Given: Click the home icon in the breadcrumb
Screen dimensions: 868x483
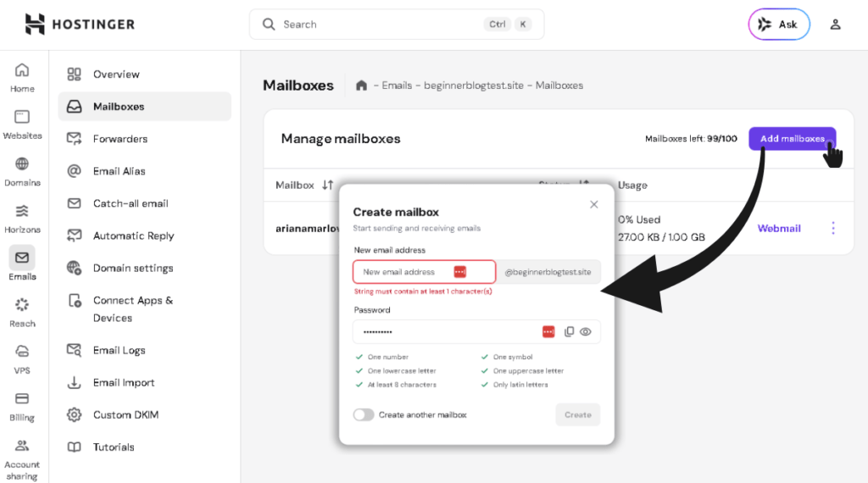Looking at the screenshot, I should 361,86.
